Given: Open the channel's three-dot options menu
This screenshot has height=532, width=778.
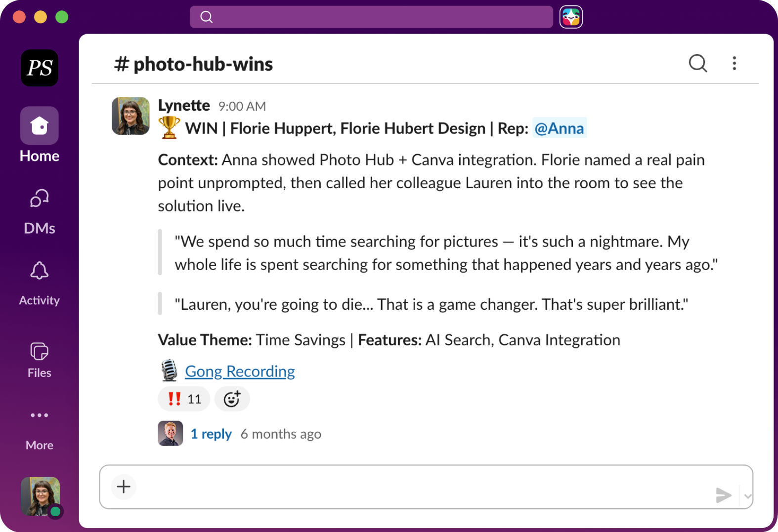Looking at the screenshot, I should pyautogui.click(x=735, y=63).
